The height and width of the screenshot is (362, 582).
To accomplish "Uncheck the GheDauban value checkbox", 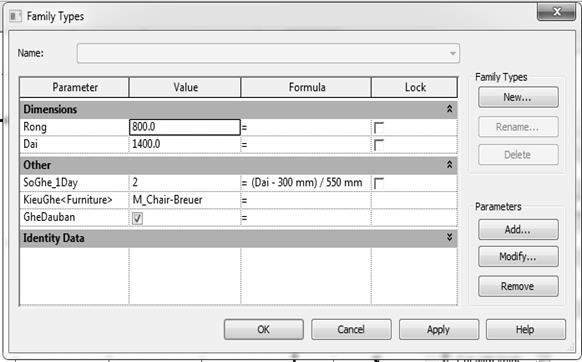I will [137, 218].
